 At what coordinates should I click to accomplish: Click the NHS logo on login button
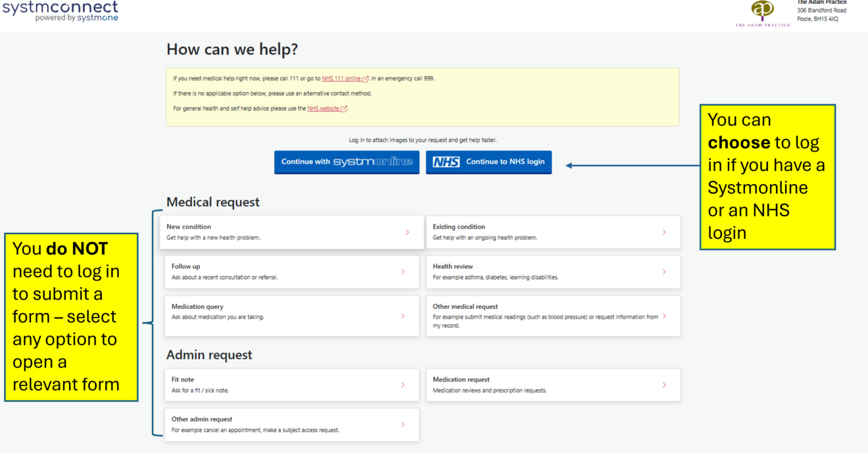tap(446, 162)
